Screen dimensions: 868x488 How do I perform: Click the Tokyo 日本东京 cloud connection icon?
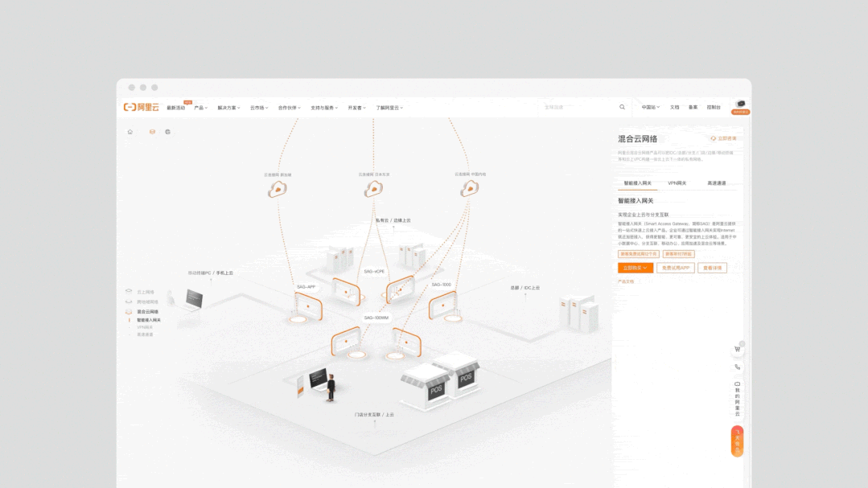[373, 189]
